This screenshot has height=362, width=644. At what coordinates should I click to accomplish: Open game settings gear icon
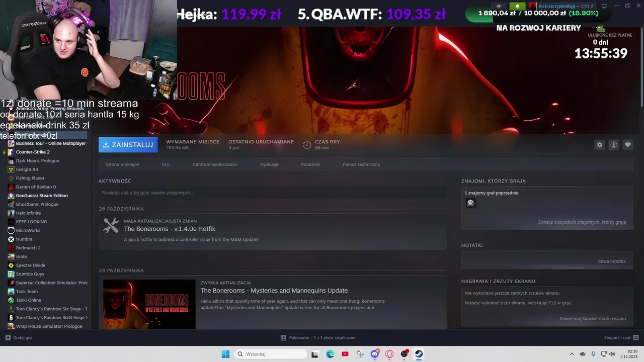pos(599,145)
